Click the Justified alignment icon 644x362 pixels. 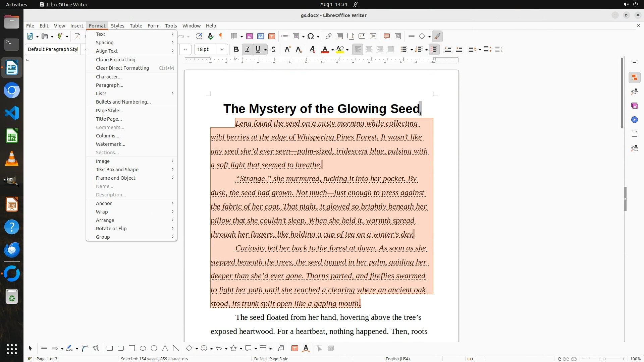click(x=391, y=50)
